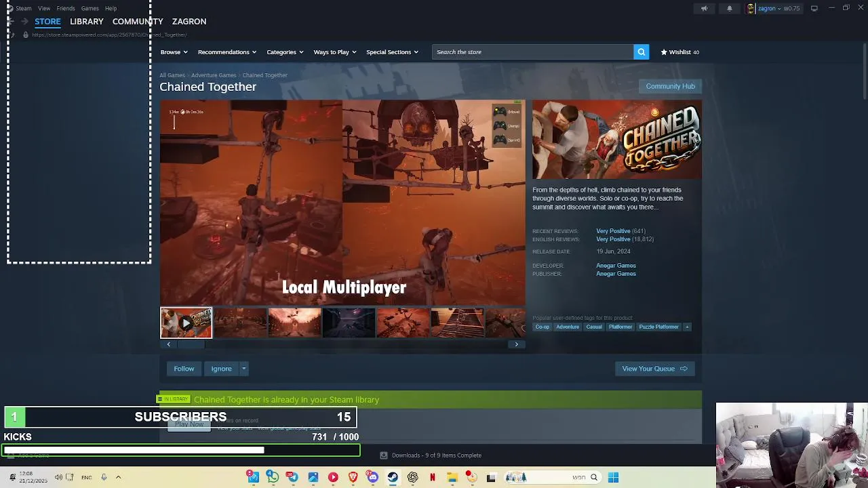Viewport: 868px width, 488px height.
Task: Click the zagron profile avatar
Action: (751, 8)
